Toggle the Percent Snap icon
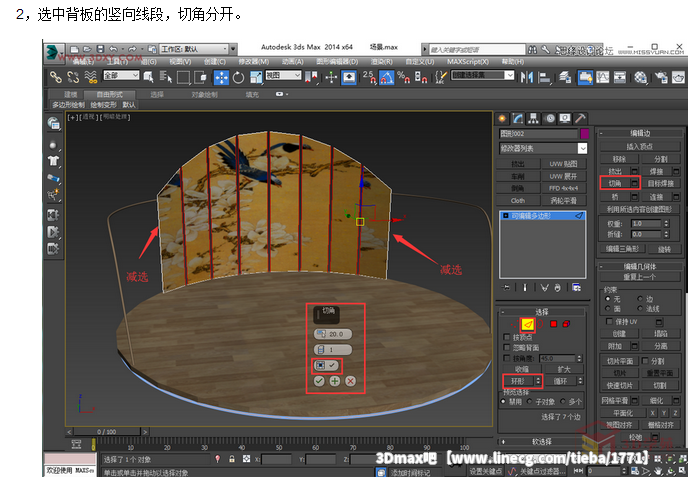This screenshot has height=477, width=688. 403,78
